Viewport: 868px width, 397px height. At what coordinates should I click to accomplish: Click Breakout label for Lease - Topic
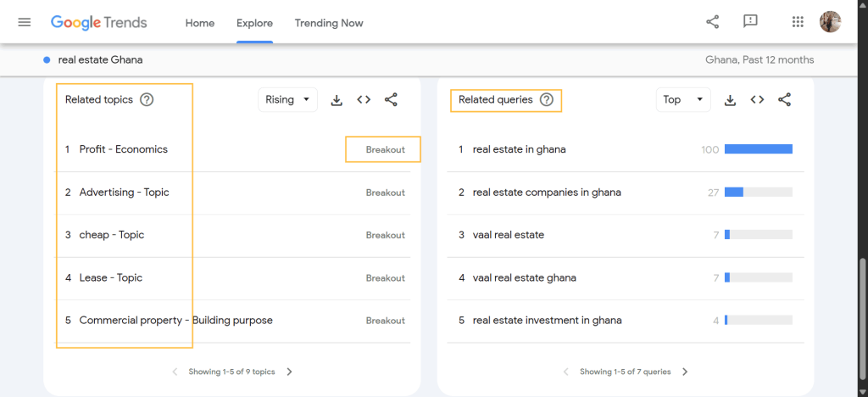point(386,278)
